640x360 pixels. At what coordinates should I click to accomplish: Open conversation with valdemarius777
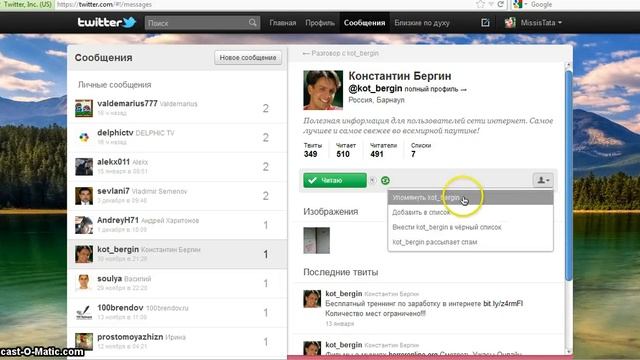pos(177,108)
